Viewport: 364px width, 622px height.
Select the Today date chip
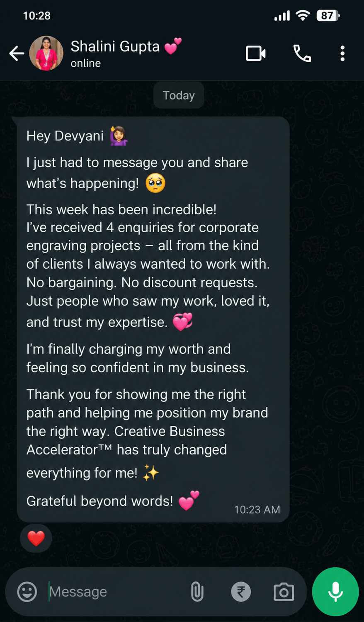tap(179, 95)
